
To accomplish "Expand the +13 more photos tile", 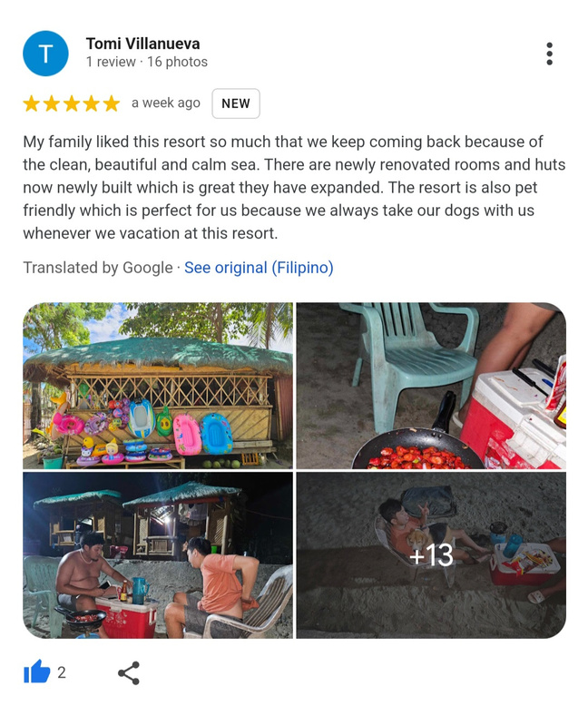I will (431, 555).
